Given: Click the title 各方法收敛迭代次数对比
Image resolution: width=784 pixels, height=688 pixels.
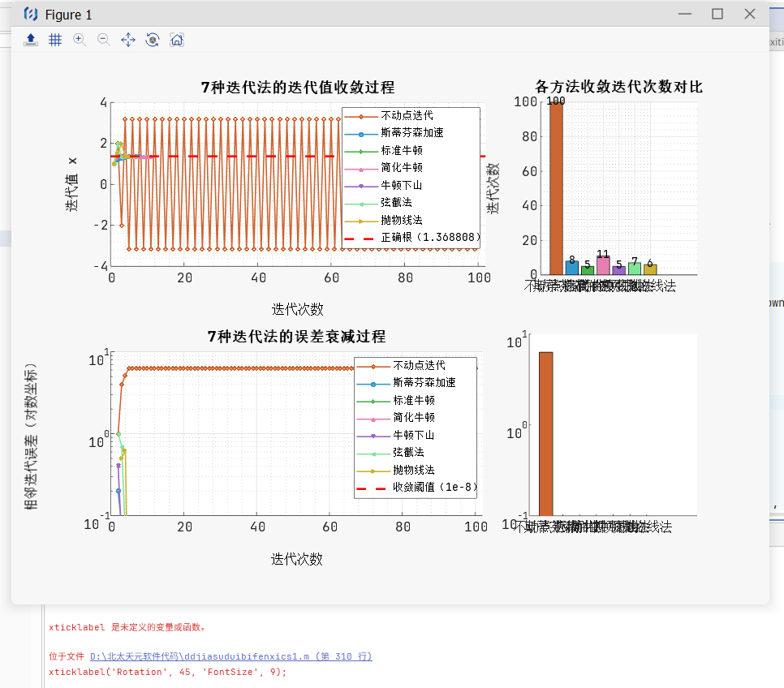Looking at the screenshot, I should click(618, 87).
